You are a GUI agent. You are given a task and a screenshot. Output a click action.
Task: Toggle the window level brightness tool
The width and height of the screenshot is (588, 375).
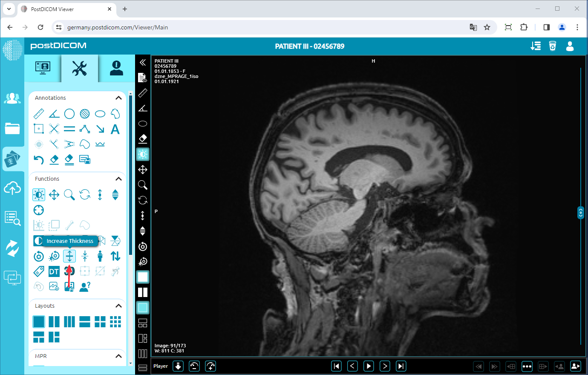(38, 195)
